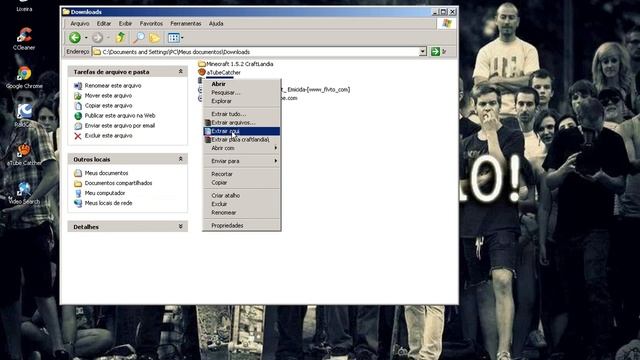
Task: Choose Abrir in context menu
Action: pyautogui.click(x=242, y=84)
